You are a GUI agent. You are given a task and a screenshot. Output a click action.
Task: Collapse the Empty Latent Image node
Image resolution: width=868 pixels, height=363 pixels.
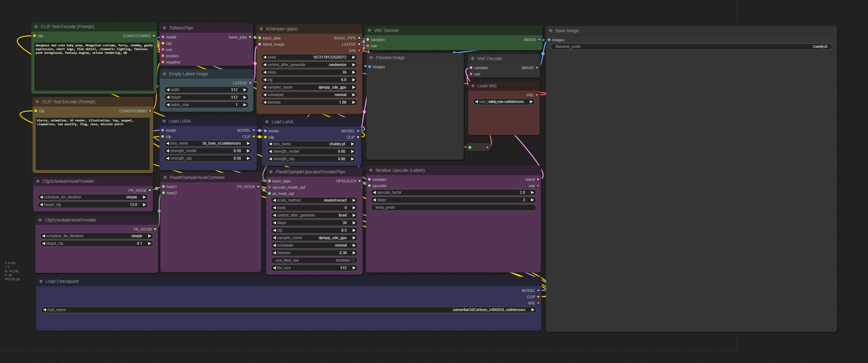coord(164,74)
